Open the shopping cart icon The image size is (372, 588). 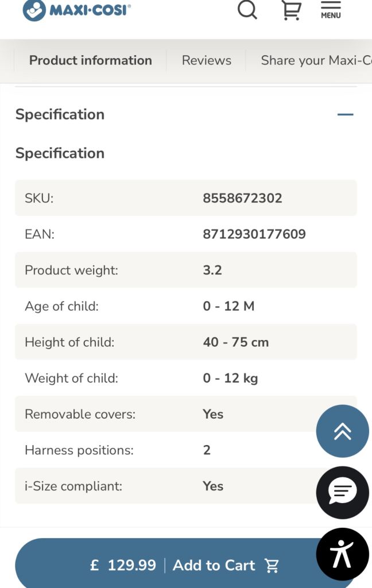tap(292, 10)
